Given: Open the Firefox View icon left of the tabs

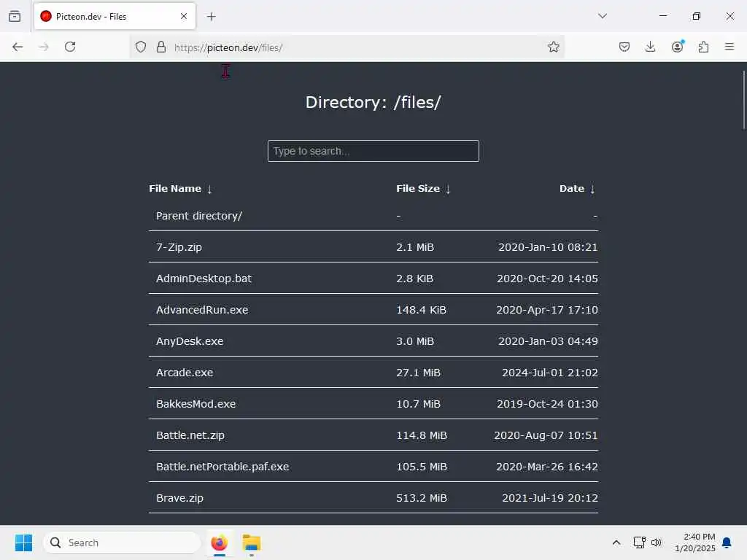Looking at the screenshot, I should pyautogui.click(x=15, y=16).
